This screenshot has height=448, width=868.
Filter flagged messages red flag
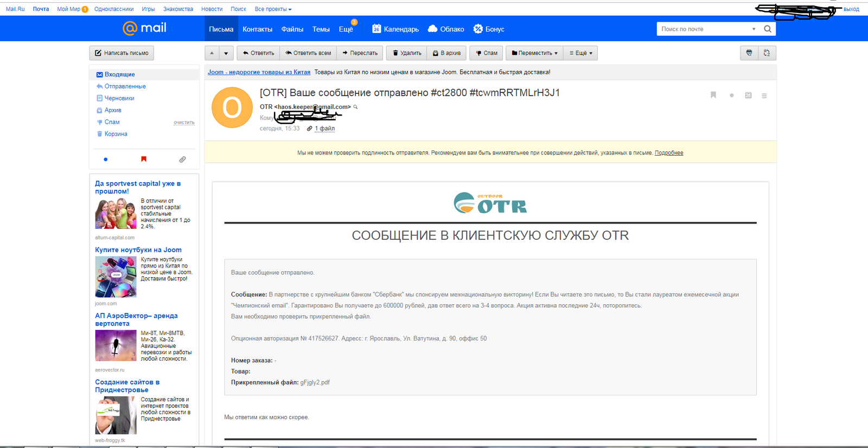click(144, 159)
